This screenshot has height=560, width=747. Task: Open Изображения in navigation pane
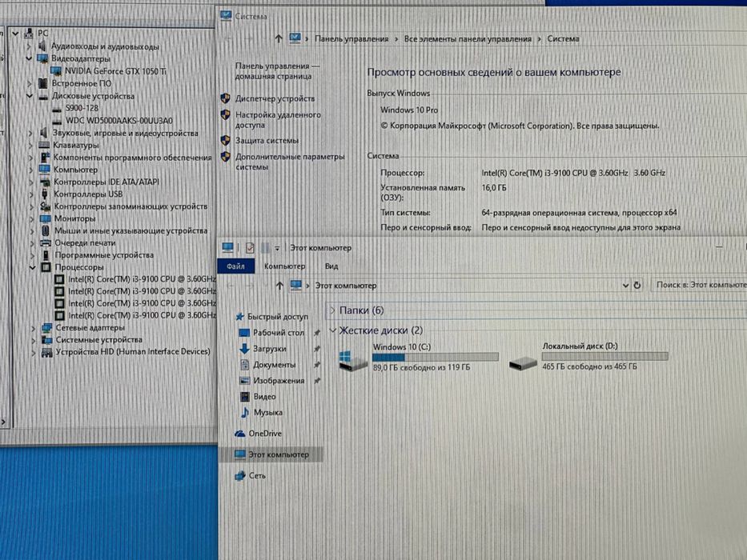(x=279, y=381)
